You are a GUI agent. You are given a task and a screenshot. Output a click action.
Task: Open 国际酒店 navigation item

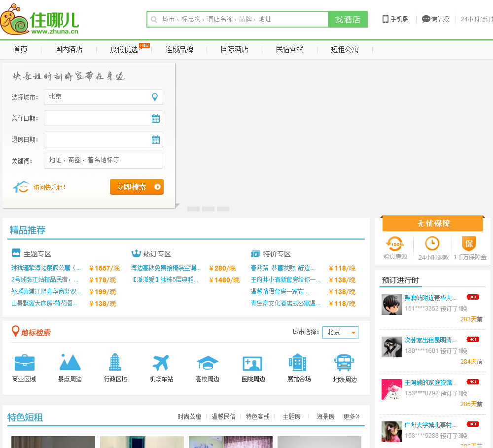click(235, 49)
